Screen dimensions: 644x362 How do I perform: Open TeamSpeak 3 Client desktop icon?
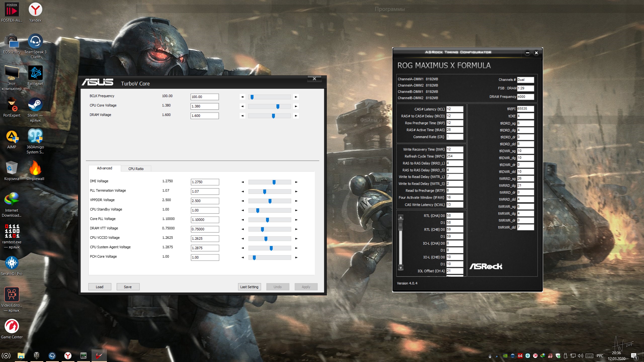pyautogui.click(x=35, y=41)
